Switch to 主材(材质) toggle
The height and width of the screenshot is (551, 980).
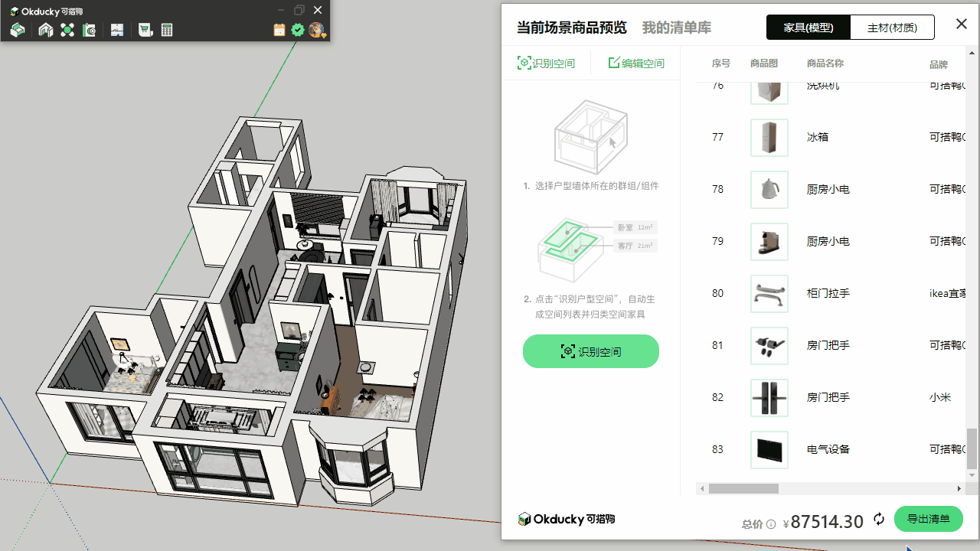892,28
